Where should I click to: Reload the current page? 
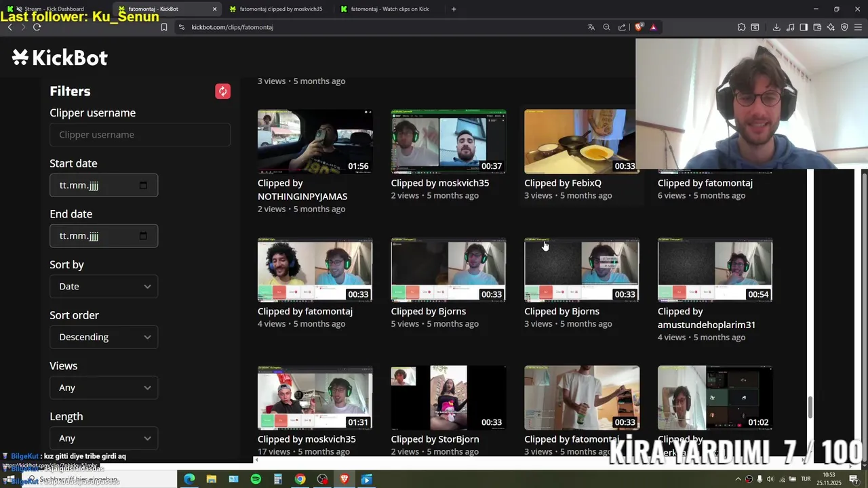[x=37, y=27]
